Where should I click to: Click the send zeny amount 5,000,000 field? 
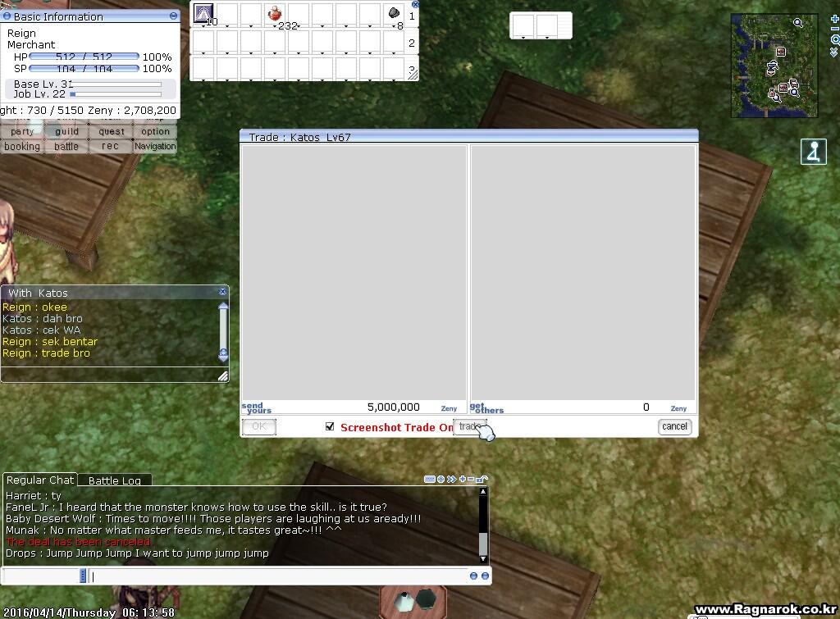click(394, 407)
